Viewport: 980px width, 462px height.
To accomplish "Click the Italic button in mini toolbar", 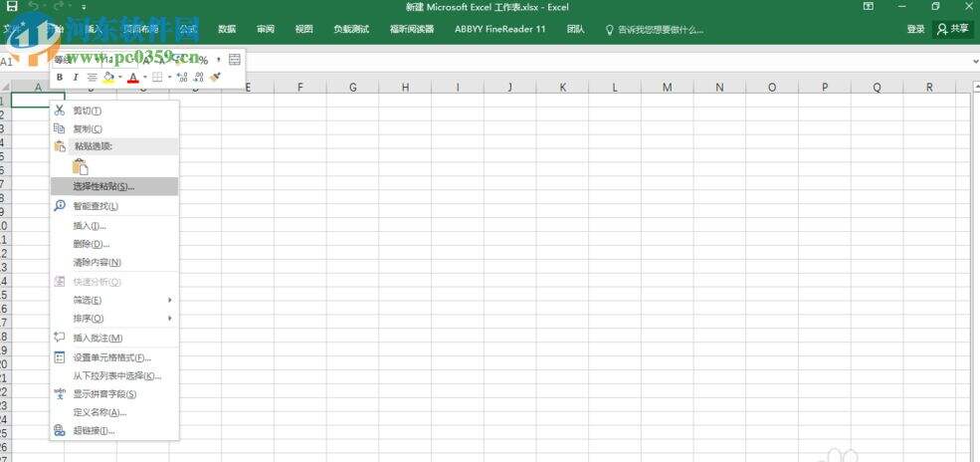I will [75, 78].
